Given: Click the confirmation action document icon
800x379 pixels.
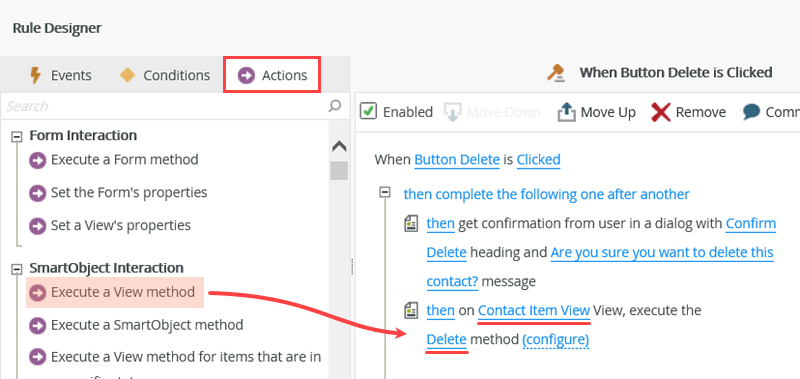Looking at the screenshot, I should click(x=411, y=223).
